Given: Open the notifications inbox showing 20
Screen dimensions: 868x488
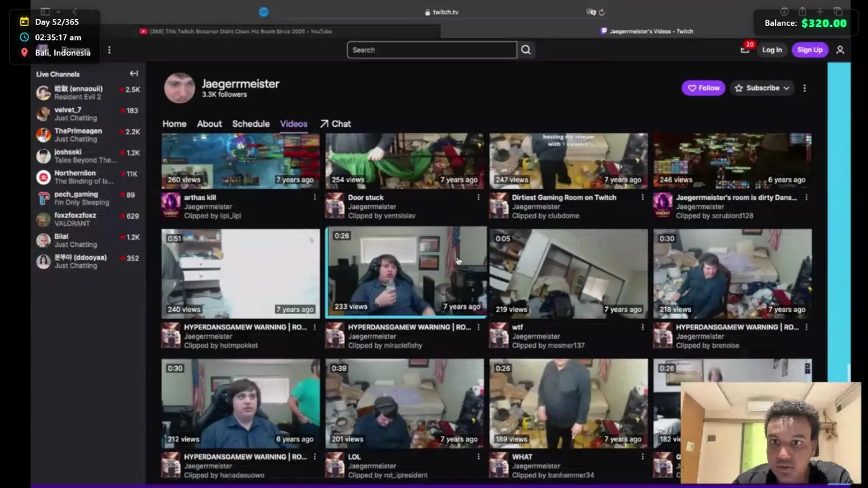Looking at the screenshot, I should (745, 49).
